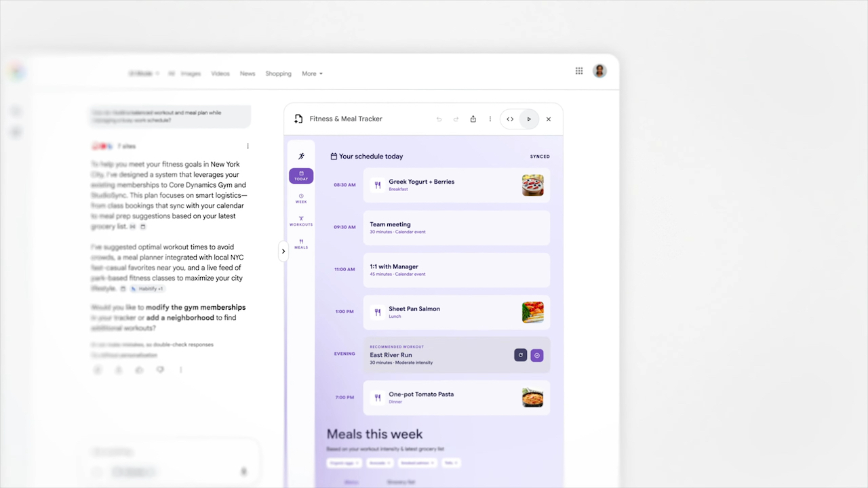Click the modify the gym memberships suggestion
868x488 pixels.
coord(195,308)
